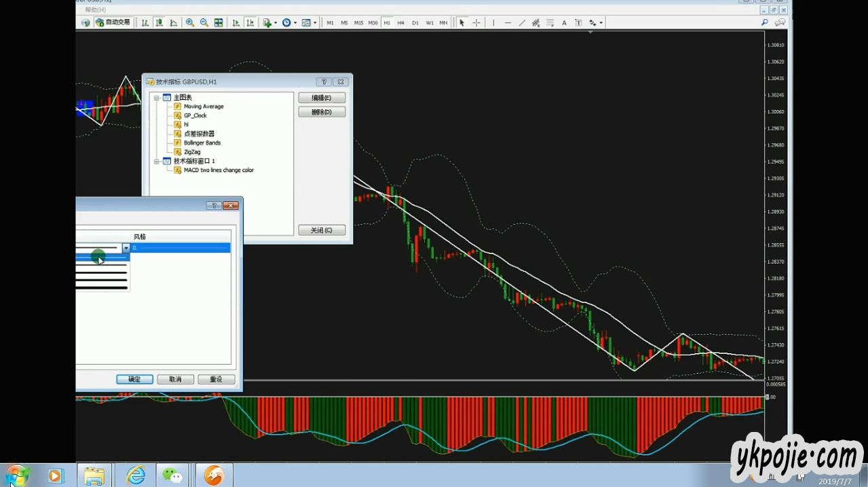The height and width of the screenshot is (487, 868).
Task: Switch chart to M15 timeframe
Action: point(358,22)
